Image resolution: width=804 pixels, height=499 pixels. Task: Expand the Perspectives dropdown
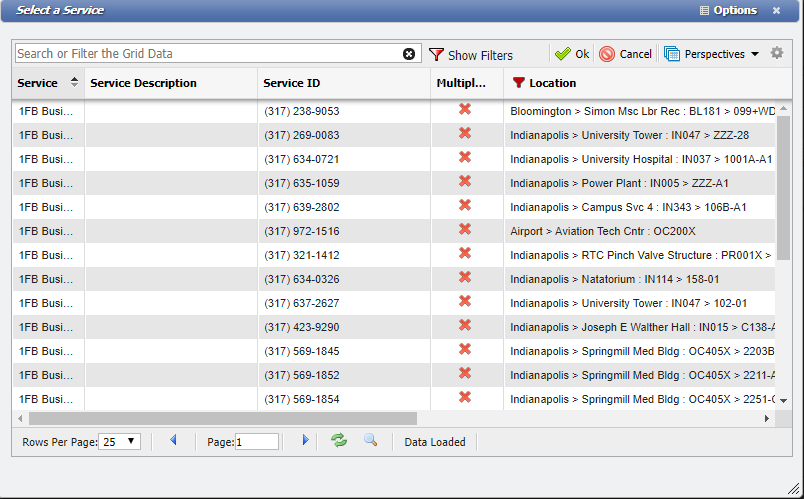711,54
